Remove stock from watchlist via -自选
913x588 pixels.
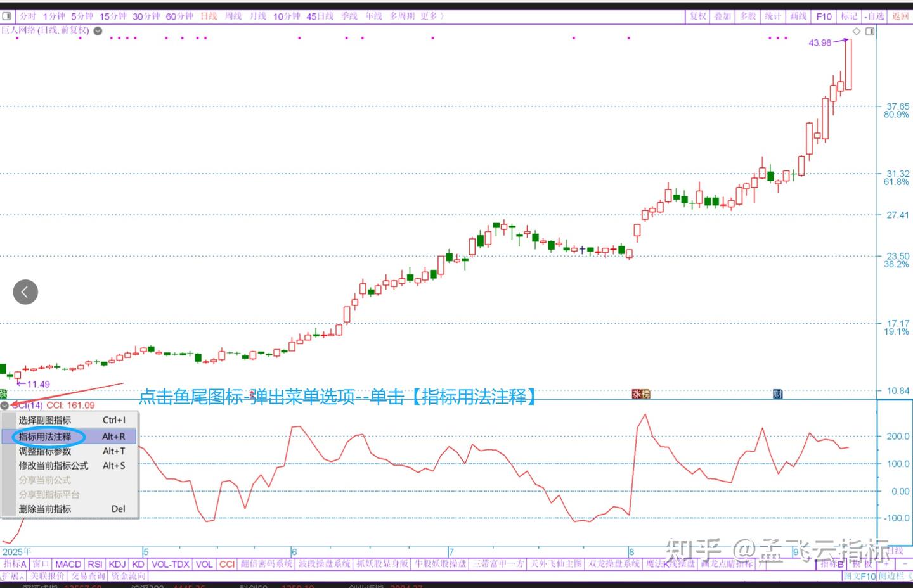[x=874, y=16]
